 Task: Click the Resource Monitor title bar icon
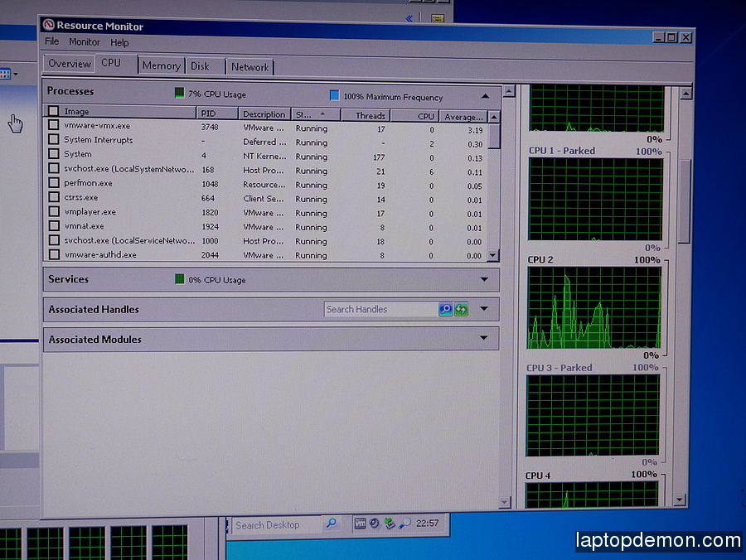click(x=48, y=24)
